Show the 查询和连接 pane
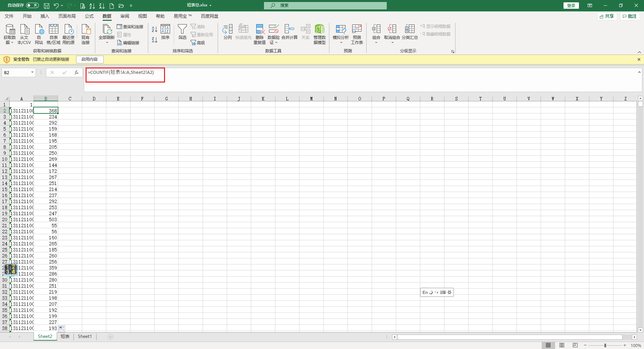This screenshot has height=349, width=644. (130, 27)
